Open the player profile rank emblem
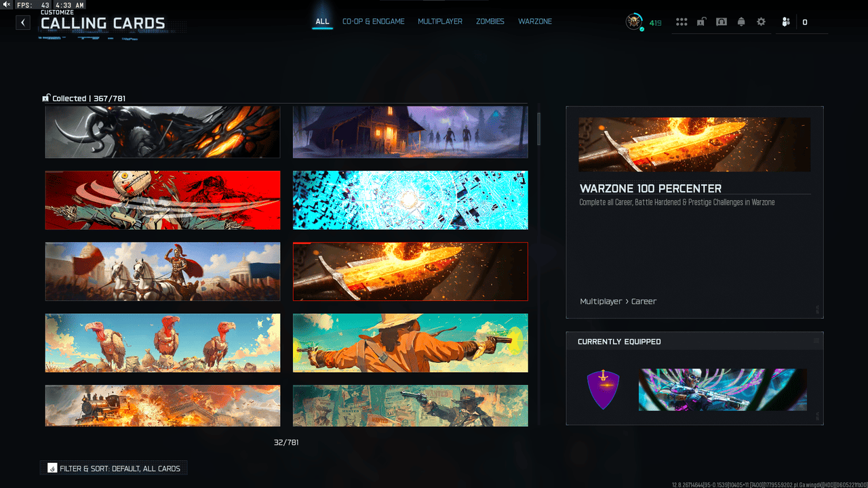Viewport: 868px width, 488px height. pyautogui.click(x=634, y=22)
